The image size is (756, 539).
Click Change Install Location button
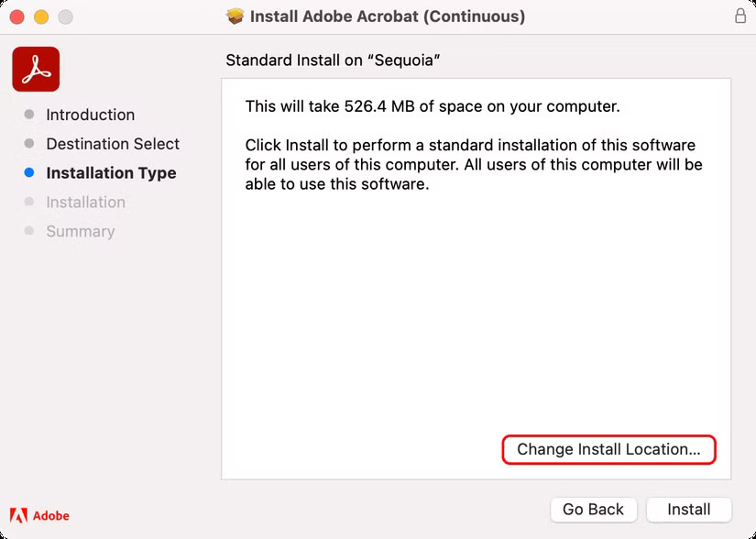coord(608,449)
